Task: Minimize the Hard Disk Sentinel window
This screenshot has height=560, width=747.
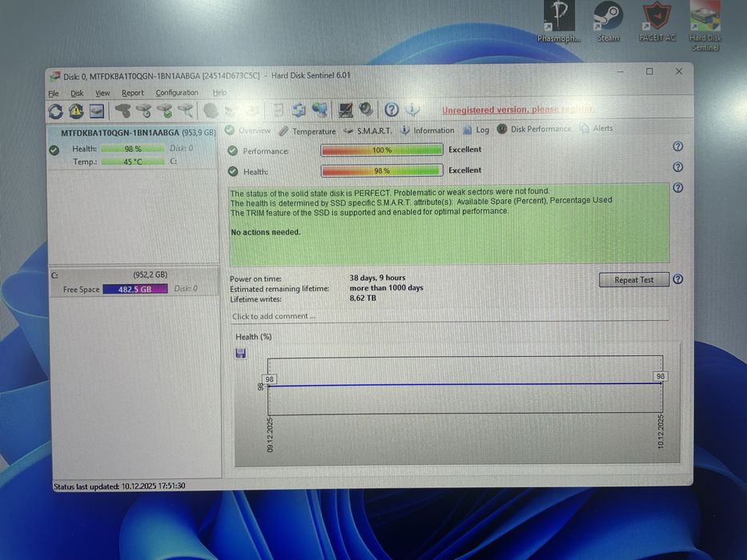Action: point(620,72)
